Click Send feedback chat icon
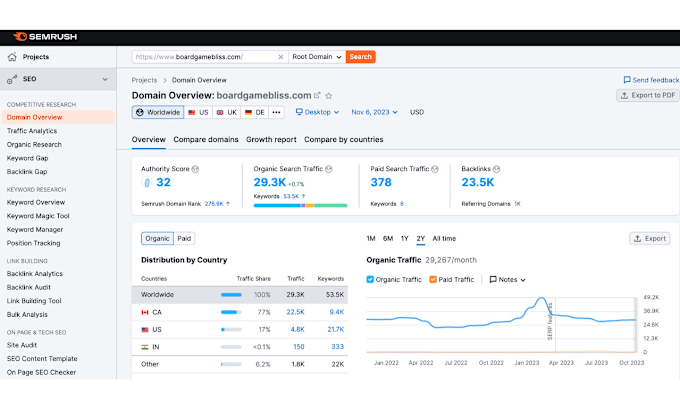 click(x=627, y=80)
